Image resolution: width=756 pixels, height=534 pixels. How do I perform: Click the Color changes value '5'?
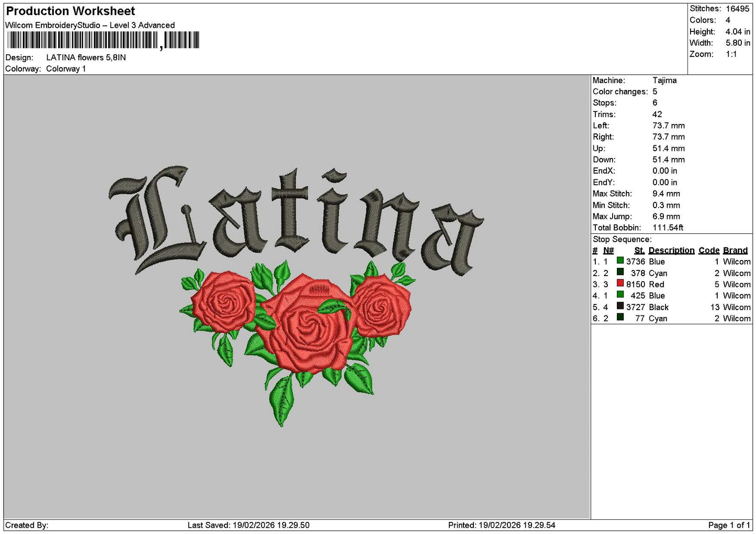point(655,92)
